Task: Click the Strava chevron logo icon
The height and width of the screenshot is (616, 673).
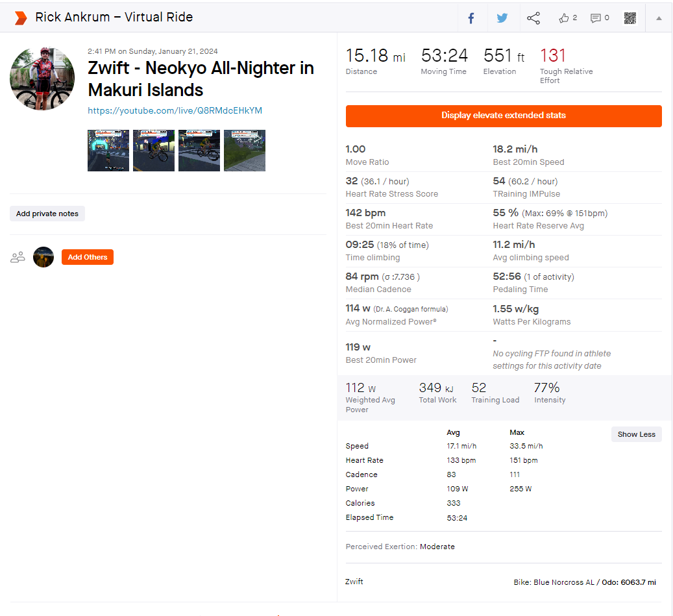Action: coord(21,18)
